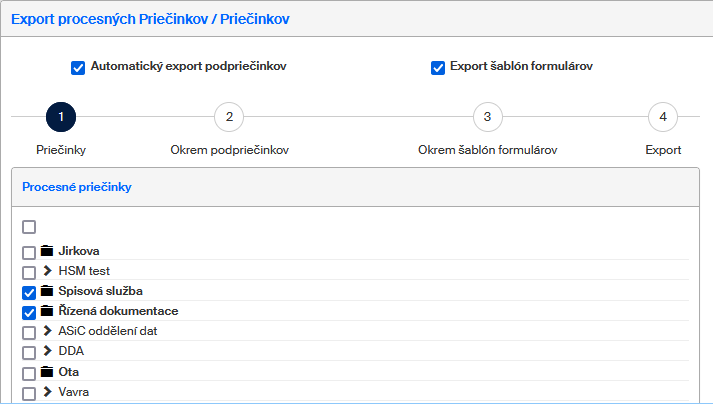
Task: Click the Procesné priečinky panel header
Action: pyautogui.click(x=77, y=187)
